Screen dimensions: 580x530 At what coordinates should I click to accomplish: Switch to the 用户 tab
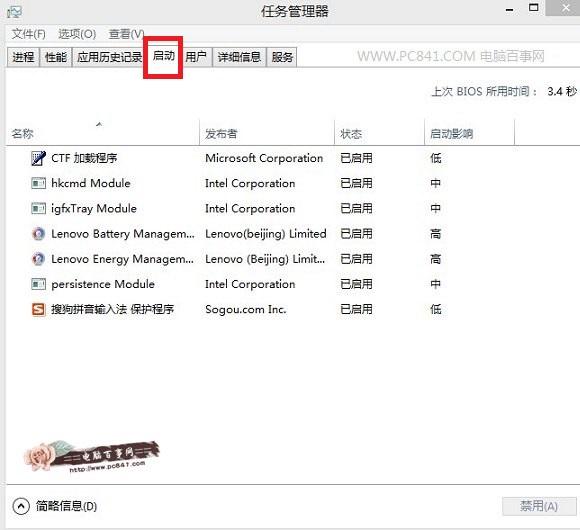(x=196, y=57)
